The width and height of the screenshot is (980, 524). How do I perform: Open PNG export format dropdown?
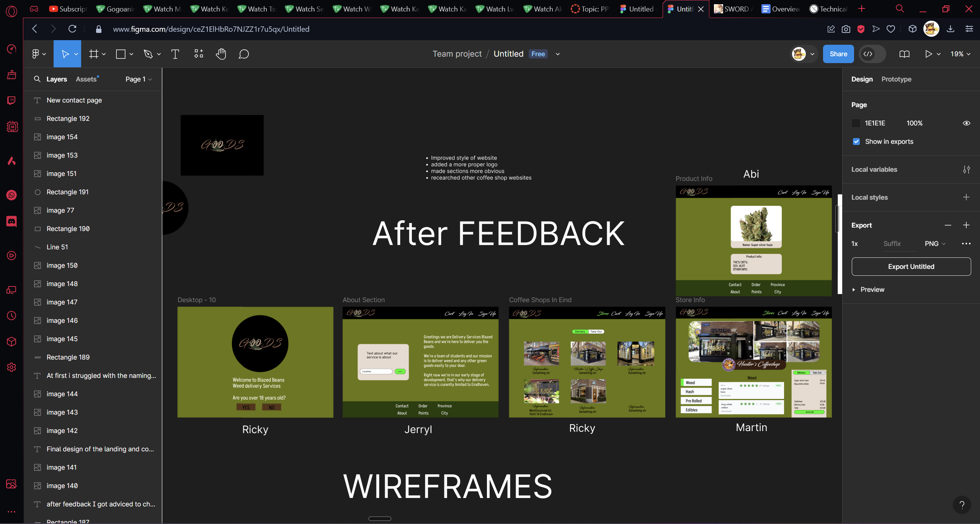935,244
